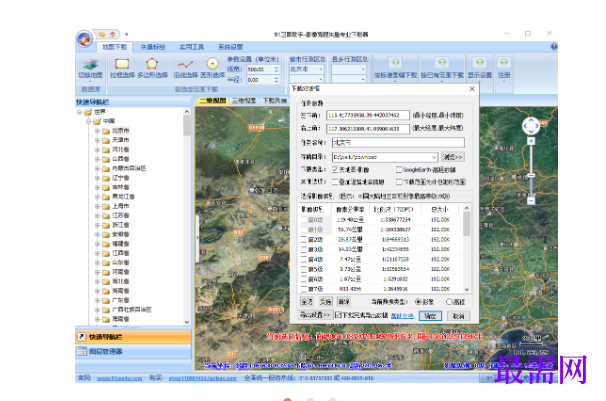Collapse the 中国 tree node

[88, 121]
